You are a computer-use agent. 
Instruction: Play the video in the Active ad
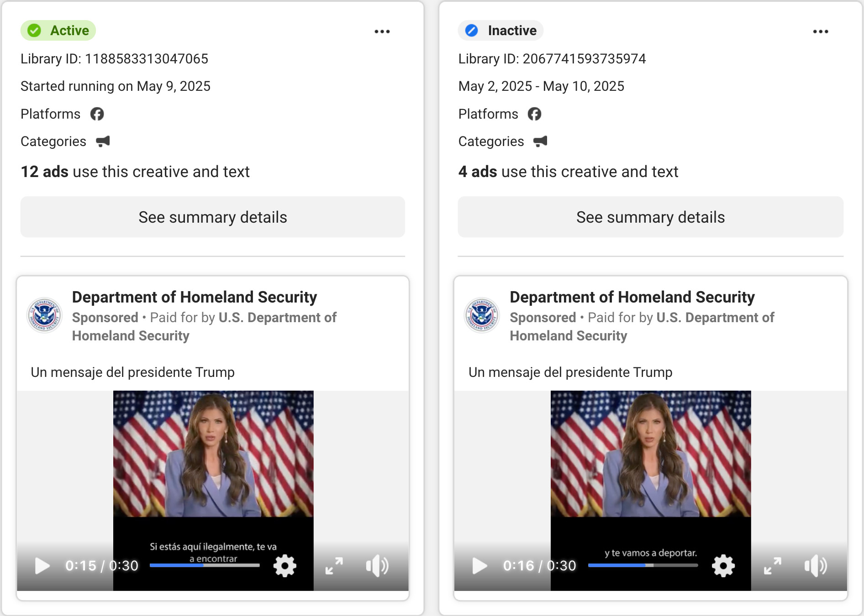tap(42, 566)
